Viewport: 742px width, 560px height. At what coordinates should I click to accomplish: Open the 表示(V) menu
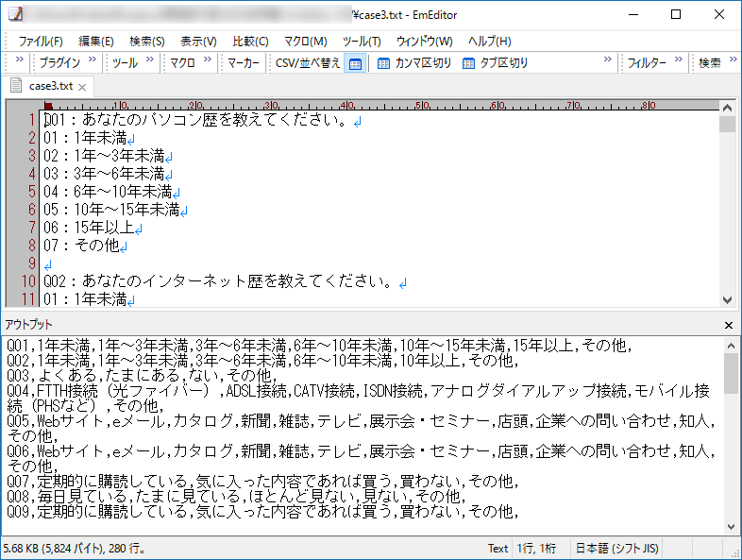click(x=199, y=42)
